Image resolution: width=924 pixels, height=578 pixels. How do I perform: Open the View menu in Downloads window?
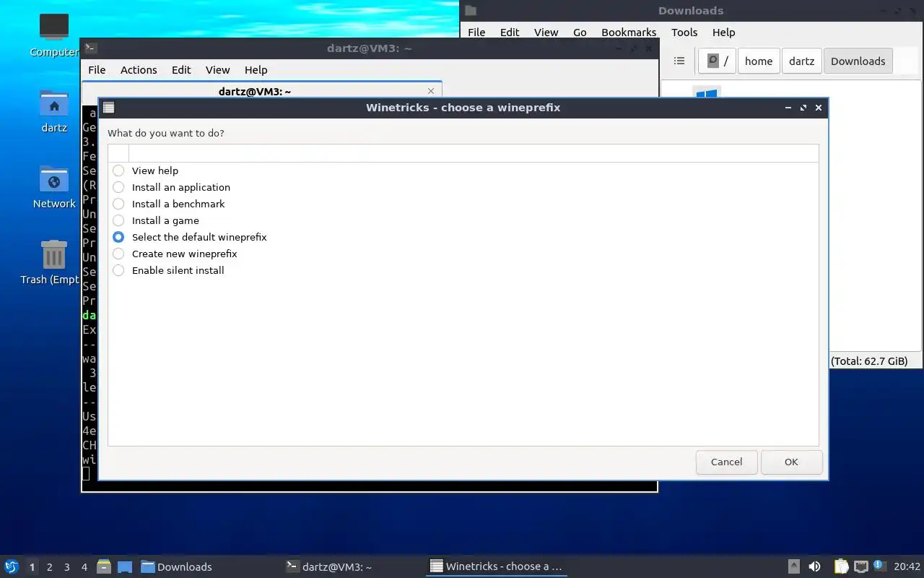546,33
